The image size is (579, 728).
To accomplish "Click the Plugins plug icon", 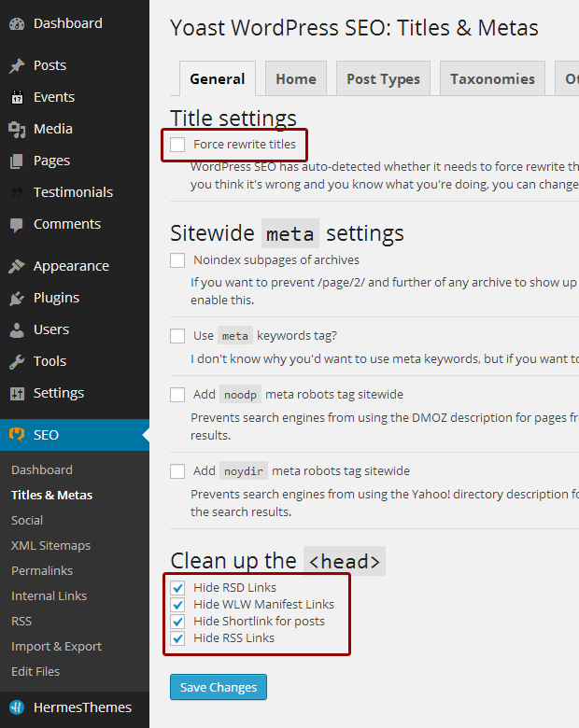I will (17, 298).
